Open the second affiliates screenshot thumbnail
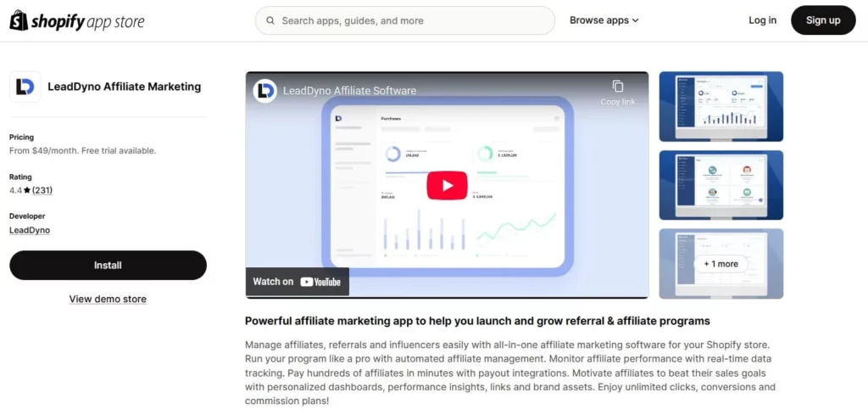Image resolution: width=868 pixels, height=415 pixels. 721,185
